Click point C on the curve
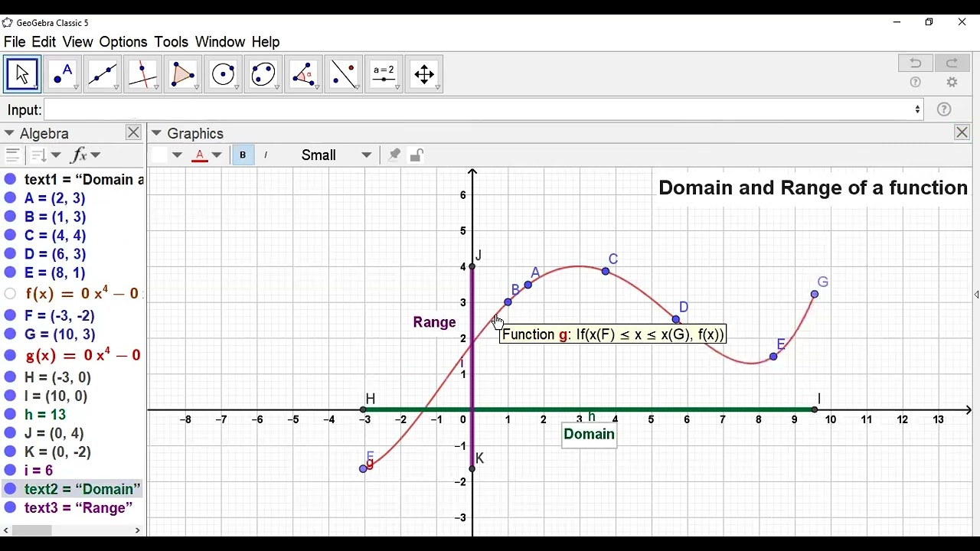Screen dimensions: 980x551 tap(606, 271)
